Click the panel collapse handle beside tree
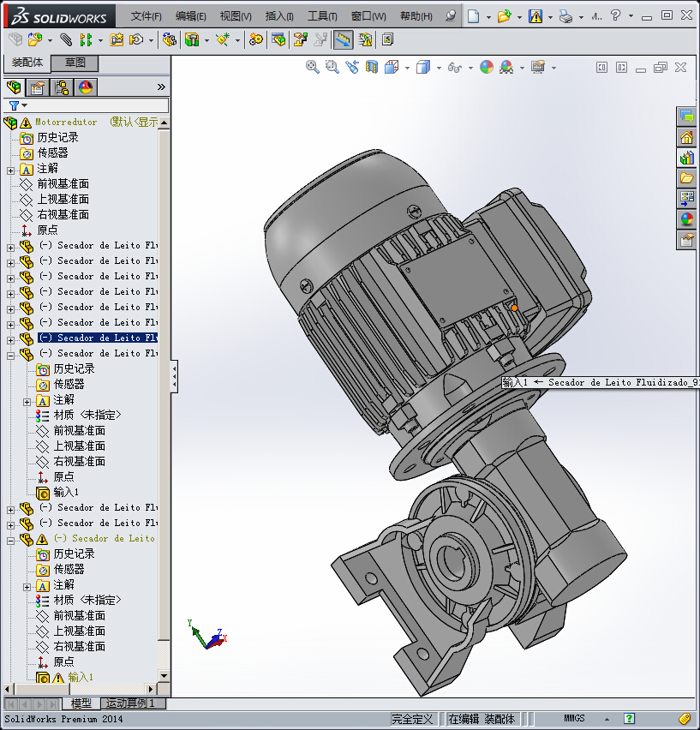 click(174, 375)
